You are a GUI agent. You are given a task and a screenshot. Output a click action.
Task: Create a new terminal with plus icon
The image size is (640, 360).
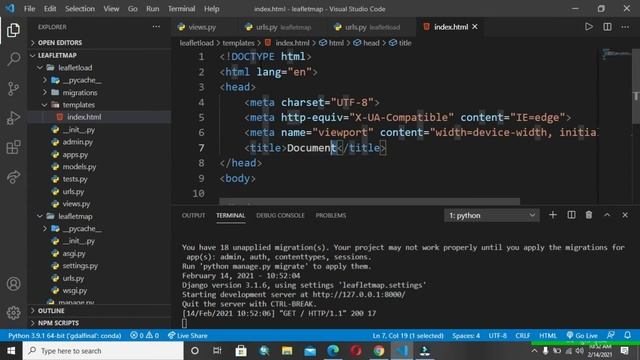pyautogui.click(x=553, y=215)
